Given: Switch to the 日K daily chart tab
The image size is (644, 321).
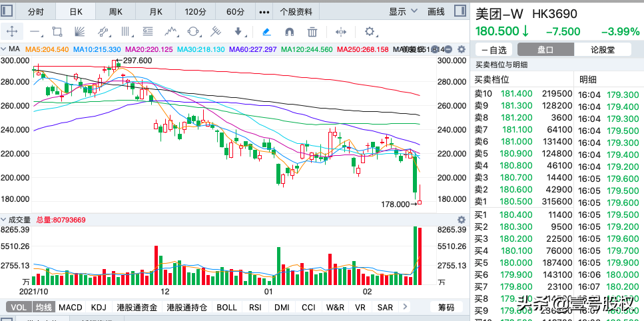Looking at the screenshot, I should coord(75,12).
